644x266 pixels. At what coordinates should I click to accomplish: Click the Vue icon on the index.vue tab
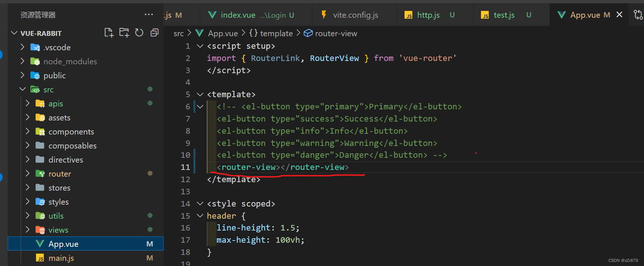(212, 15)
